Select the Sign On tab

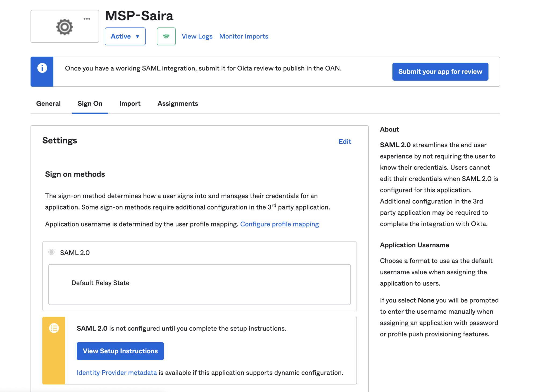(x=90, y=103)
